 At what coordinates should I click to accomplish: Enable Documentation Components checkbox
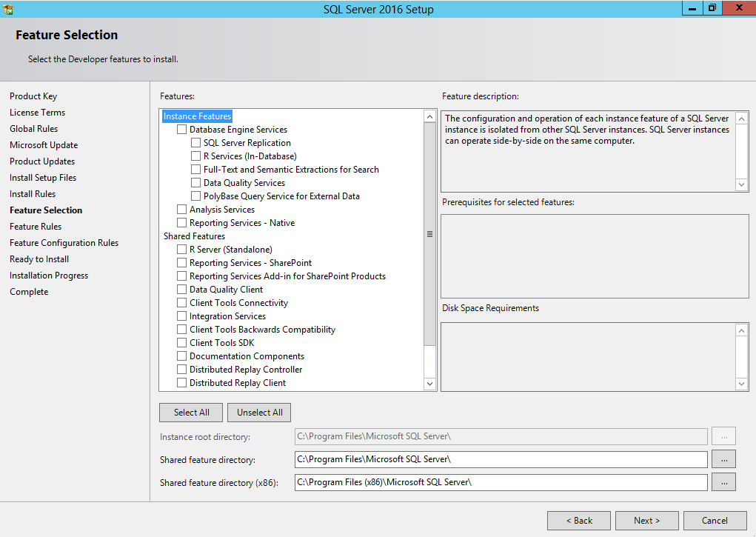tap(181, 356)
